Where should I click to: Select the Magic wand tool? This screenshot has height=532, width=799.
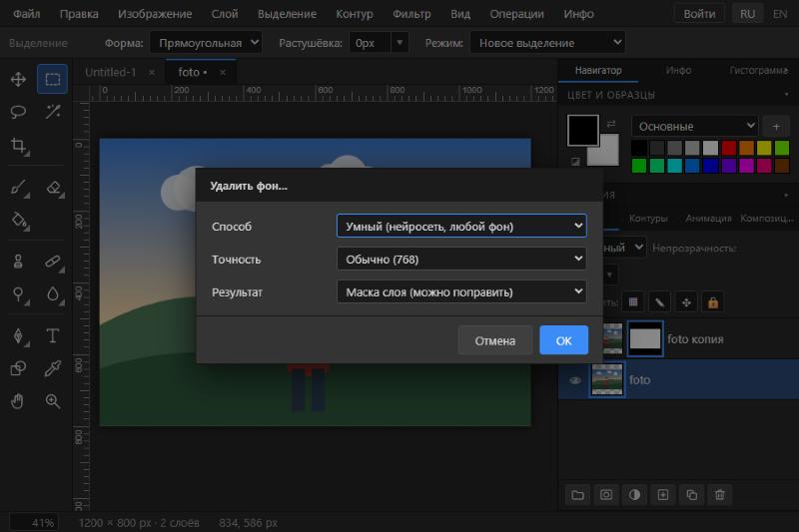[53, 112]
